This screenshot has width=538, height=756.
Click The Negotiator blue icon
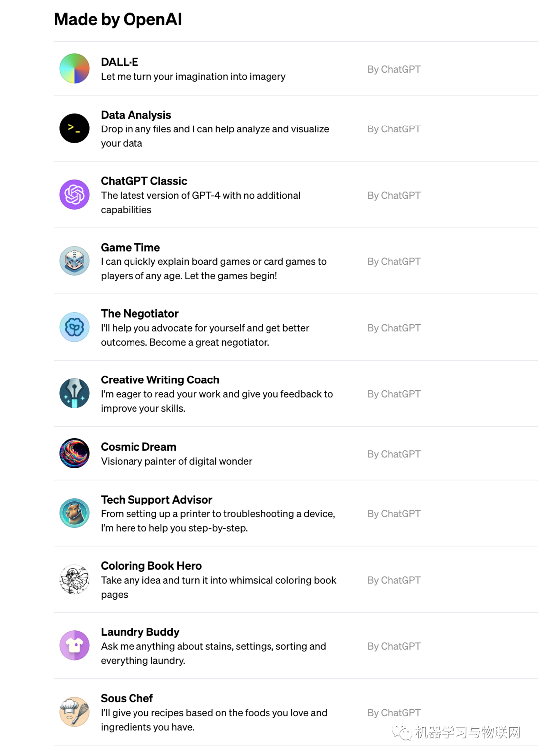74,327
